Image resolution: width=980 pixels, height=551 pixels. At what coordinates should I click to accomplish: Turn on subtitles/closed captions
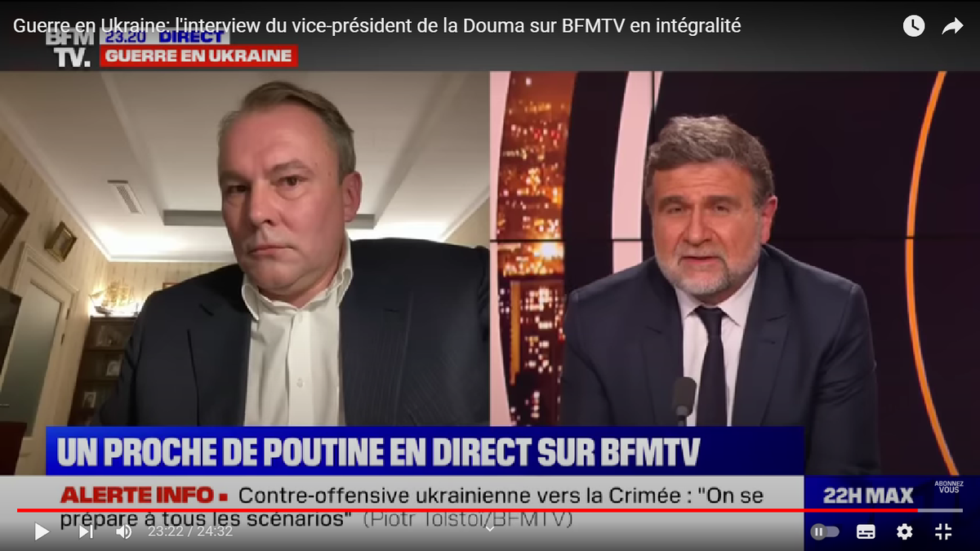click(866, 531)
